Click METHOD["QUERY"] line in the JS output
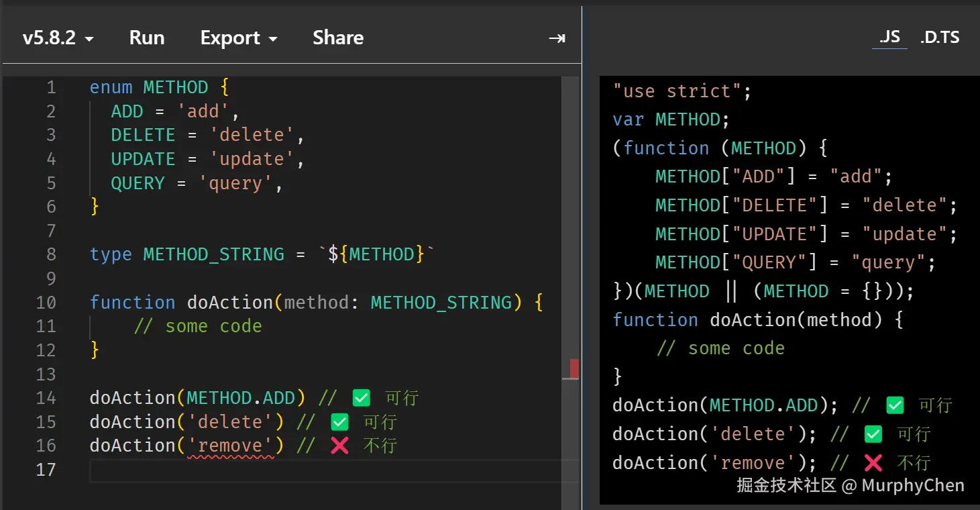The image size is (980, 510). (x=796, y=262)
